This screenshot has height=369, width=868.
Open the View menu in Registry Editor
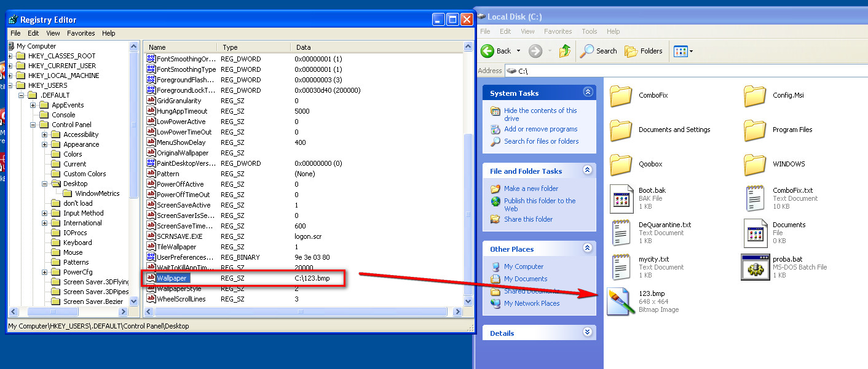(53, 33)
